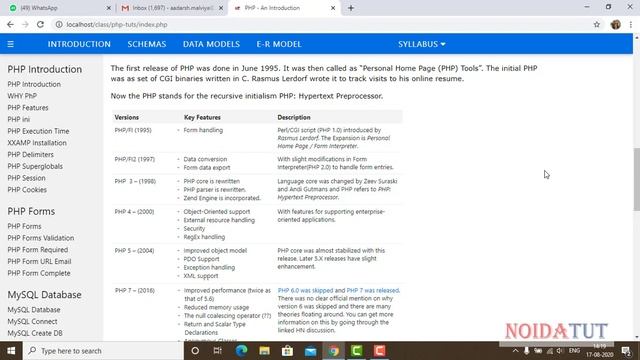Open Mail app from taskbar

(x=311, y=351)
